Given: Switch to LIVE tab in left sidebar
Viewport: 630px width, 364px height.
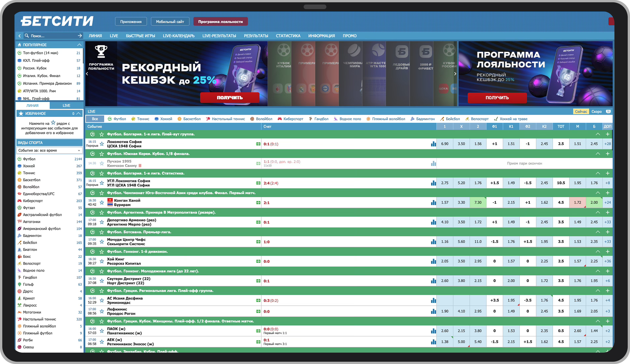Looking at the screenshot, I should [x=66, y=105].
